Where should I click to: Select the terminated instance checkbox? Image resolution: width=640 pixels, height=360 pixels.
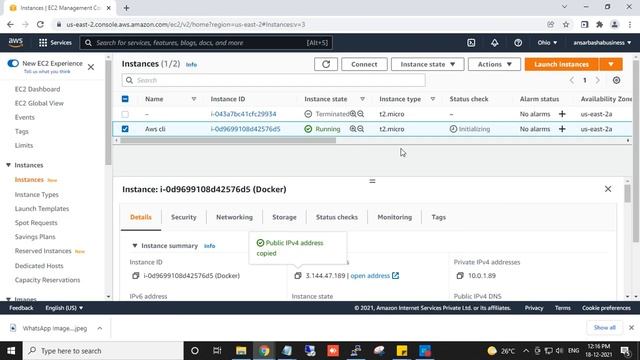click(125, 114)
